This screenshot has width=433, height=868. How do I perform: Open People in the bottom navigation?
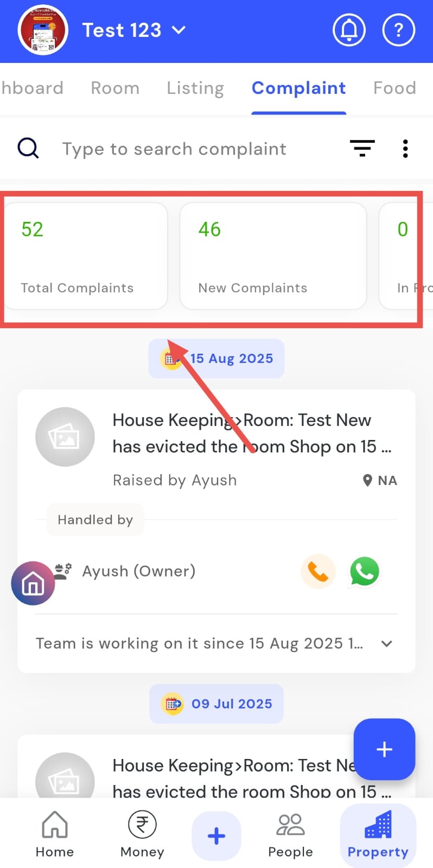(x=290, y=834)
